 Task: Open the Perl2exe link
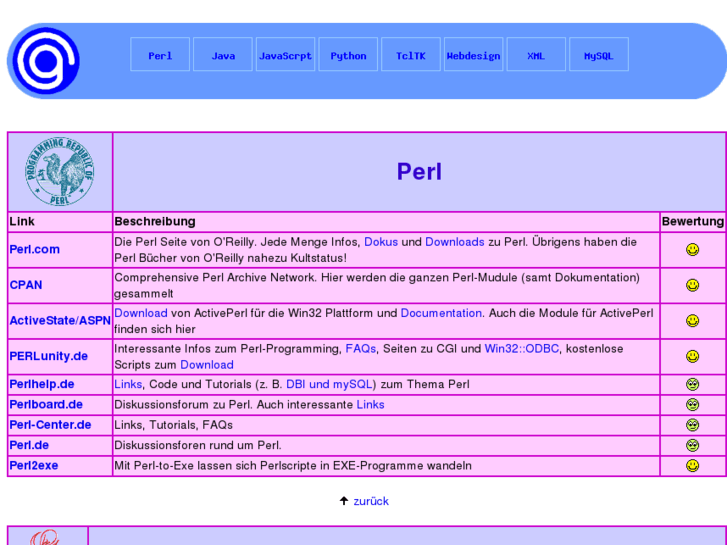click(x=34, y=466)
